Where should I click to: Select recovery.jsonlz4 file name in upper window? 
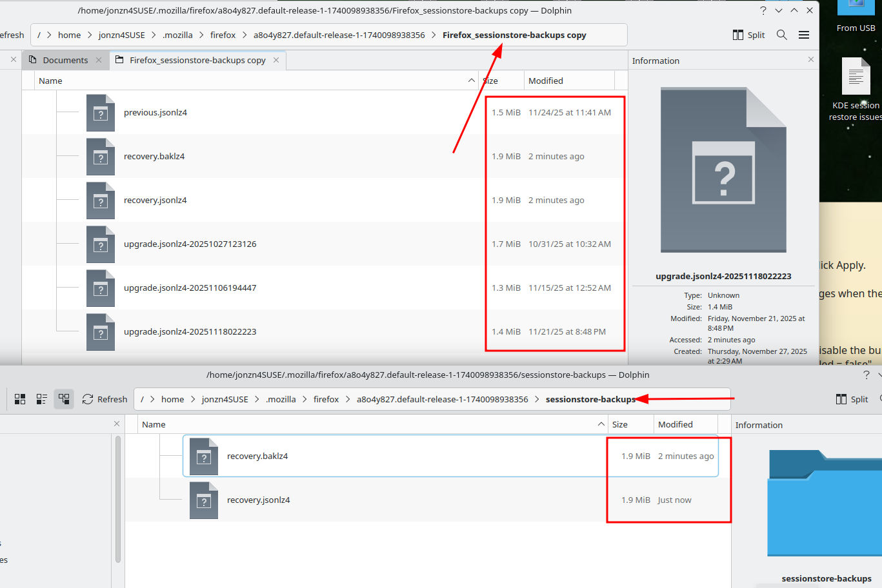pos(155,201)
